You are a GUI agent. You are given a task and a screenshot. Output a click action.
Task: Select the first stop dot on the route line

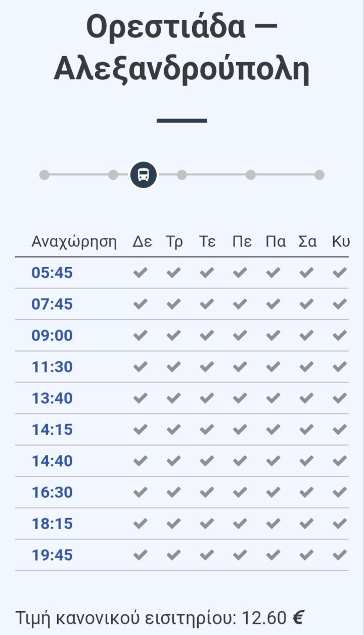(44, 175)
